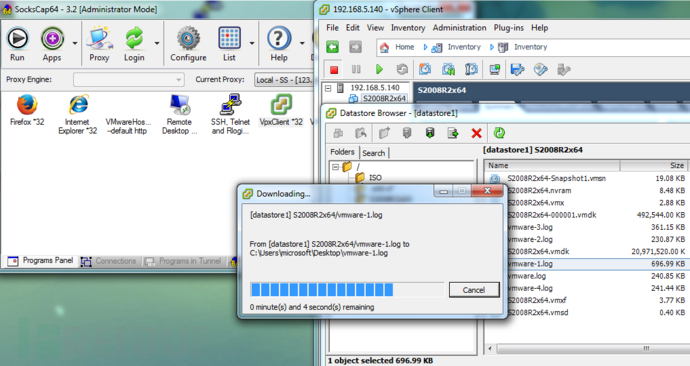This screenshot has width=690, height=366.
Task: Collapse the 192.168.5.140 host tree node
Action: click(x=328, y=88)
